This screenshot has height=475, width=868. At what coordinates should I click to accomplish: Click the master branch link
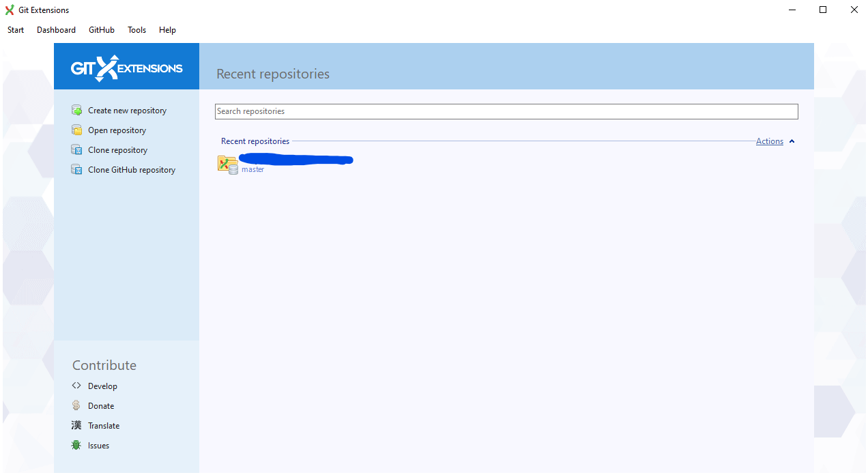pos(252,169)
